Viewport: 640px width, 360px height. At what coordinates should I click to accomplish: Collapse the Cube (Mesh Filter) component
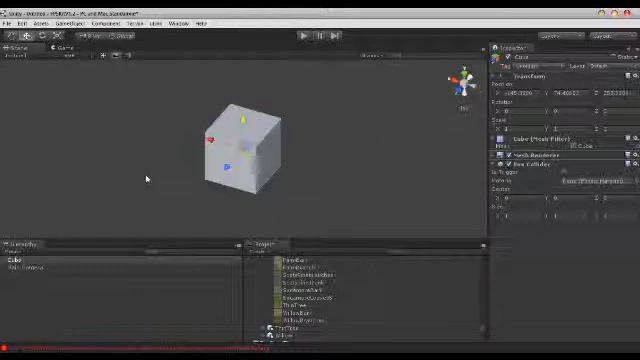coord(493,139)
